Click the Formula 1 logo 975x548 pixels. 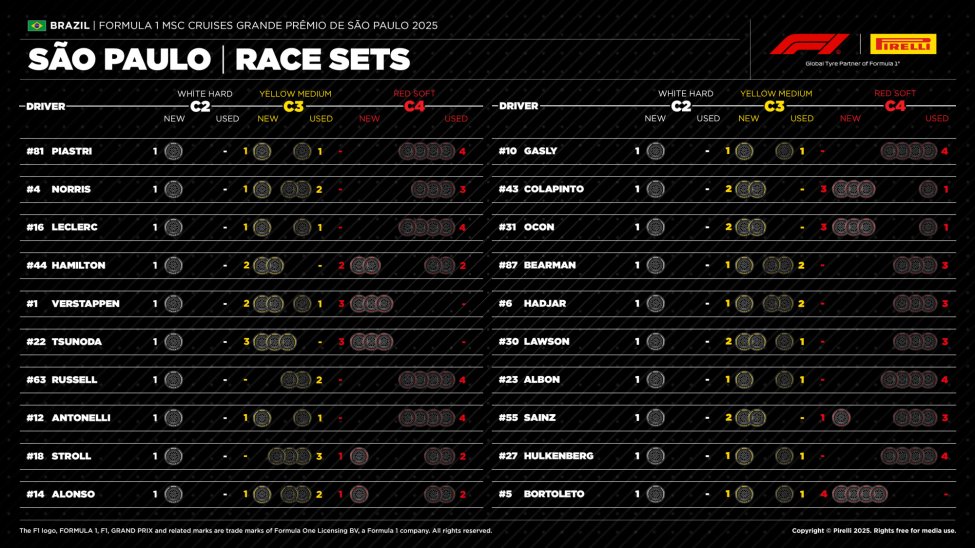808,44
